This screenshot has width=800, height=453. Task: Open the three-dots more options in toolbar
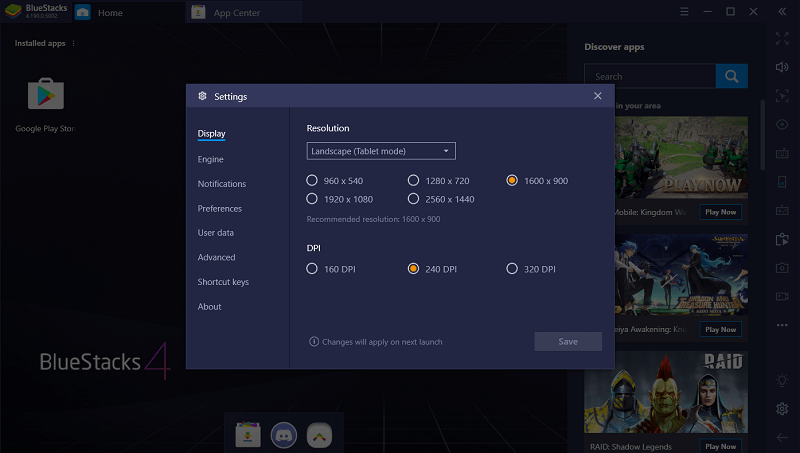click(x=782, y=325)
